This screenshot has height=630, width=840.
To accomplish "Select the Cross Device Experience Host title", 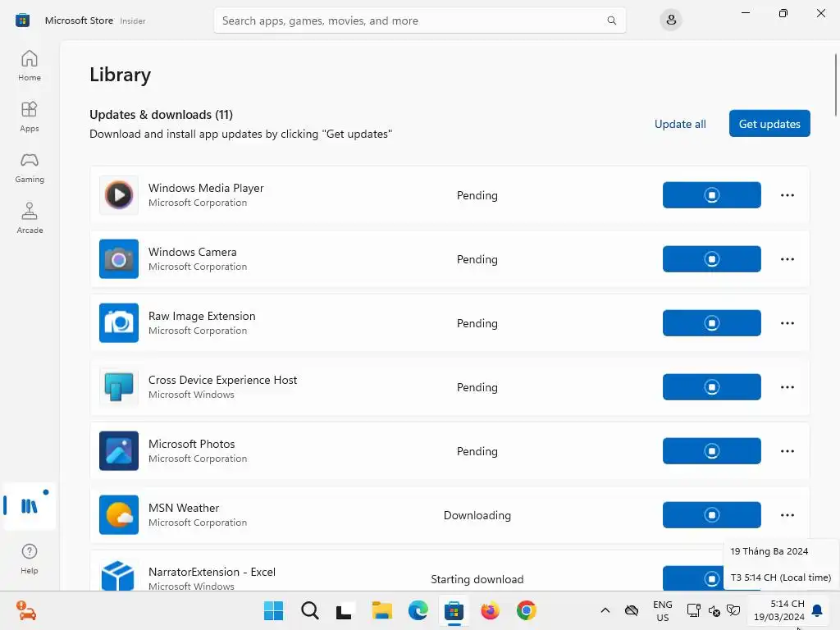I will [222, 380].
